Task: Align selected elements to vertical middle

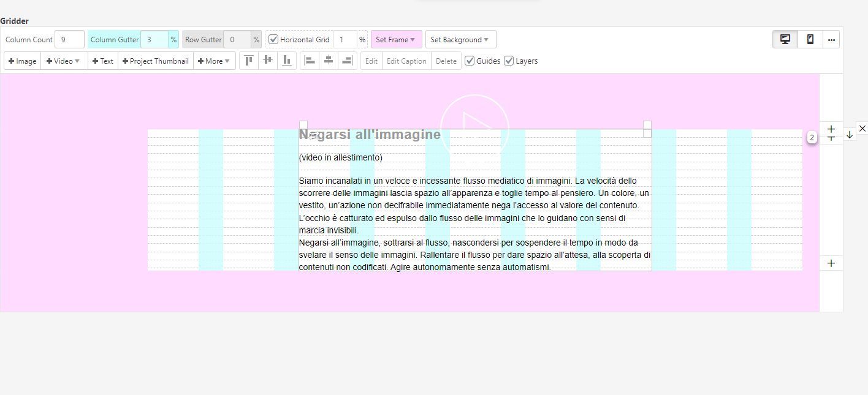Action: click(x=268, y=61)
